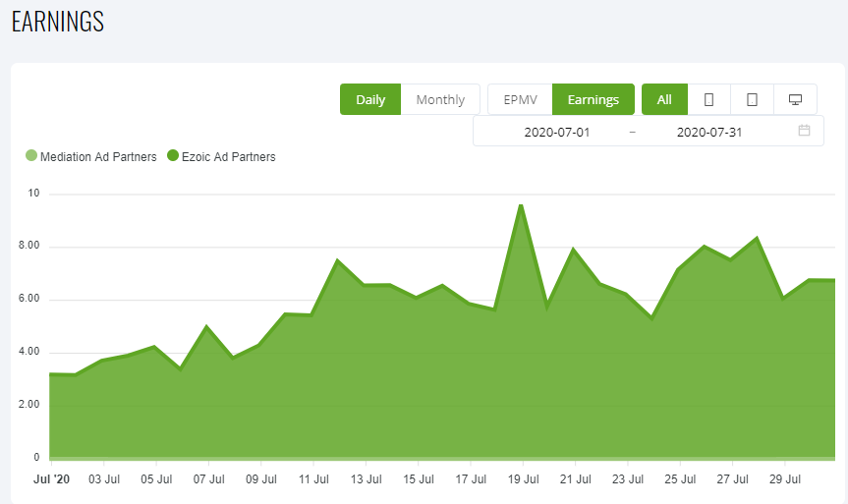Select the Earnings metric

click(594, 99)
